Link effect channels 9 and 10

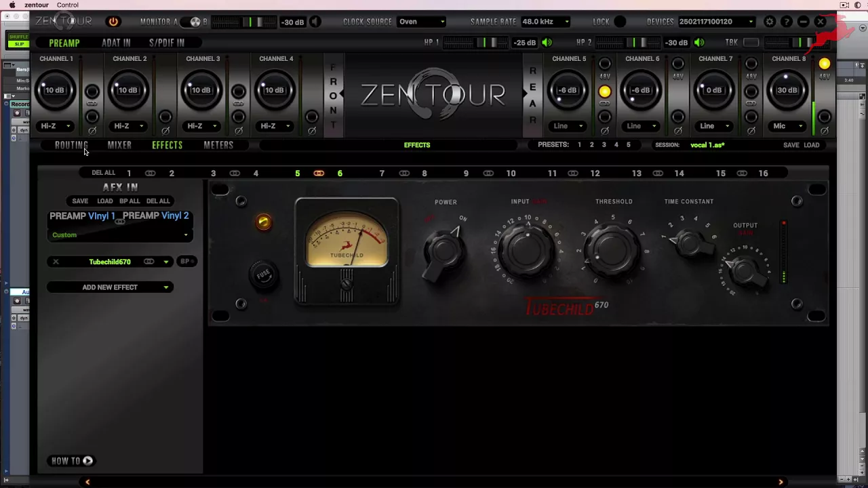[488, 174]
